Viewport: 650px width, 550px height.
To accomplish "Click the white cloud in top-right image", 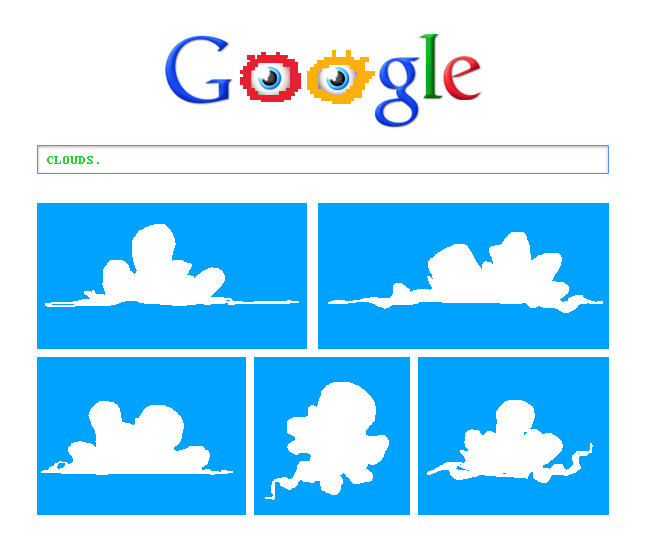I will point(477,276).
